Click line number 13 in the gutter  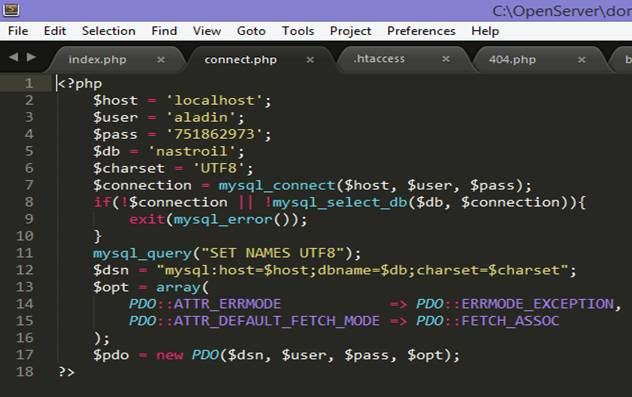(25, 287)
